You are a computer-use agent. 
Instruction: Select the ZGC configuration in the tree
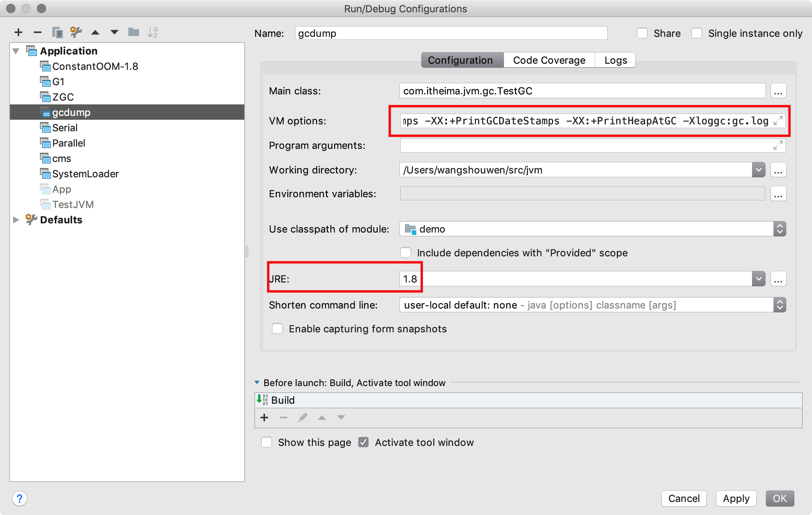(63, 97)
